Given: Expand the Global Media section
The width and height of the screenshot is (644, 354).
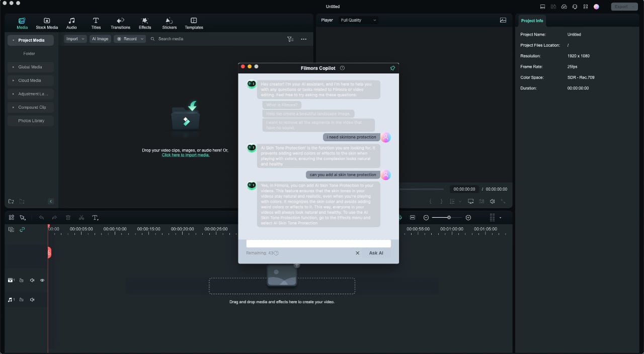Looking at the screenshot, I should (x=30, y=66).
